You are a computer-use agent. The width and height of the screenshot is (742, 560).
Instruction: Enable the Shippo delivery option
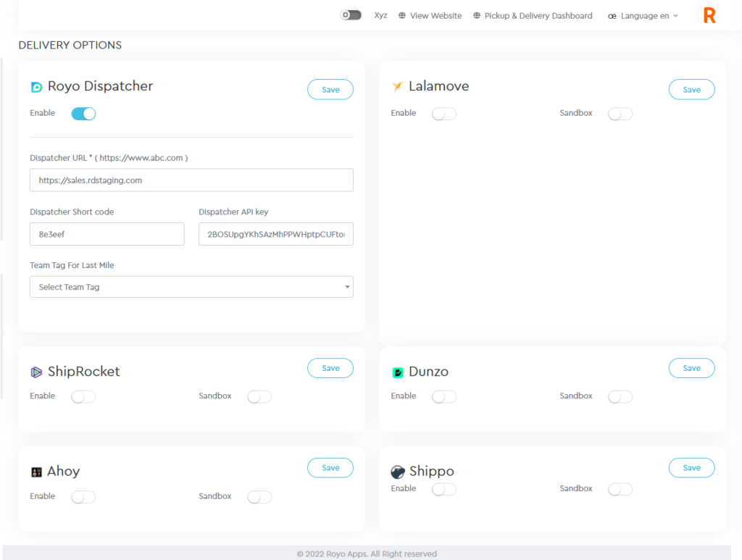[444, 489]
